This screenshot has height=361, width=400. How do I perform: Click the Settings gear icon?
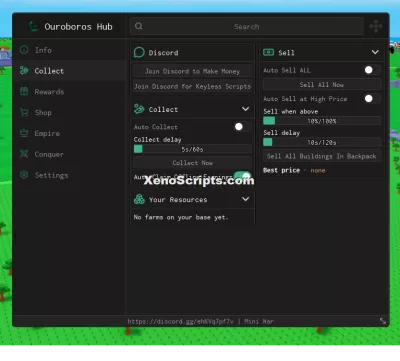(x=24, y=175)
